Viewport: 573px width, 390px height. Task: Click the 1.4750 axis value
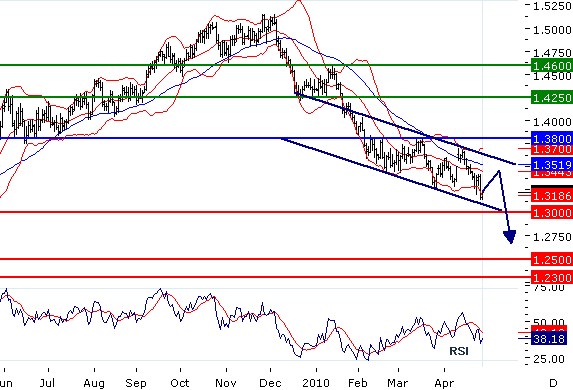[552, 53]
